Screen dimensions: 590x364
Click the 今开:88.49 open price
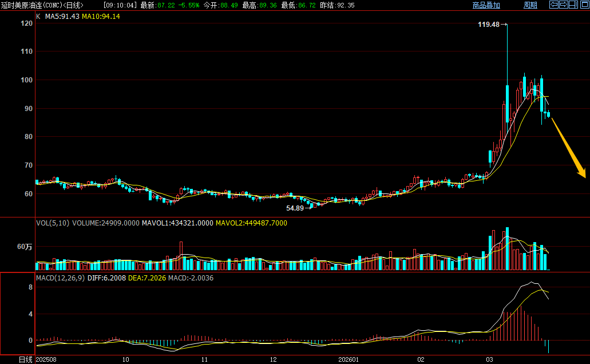click(x=220, y=5)
